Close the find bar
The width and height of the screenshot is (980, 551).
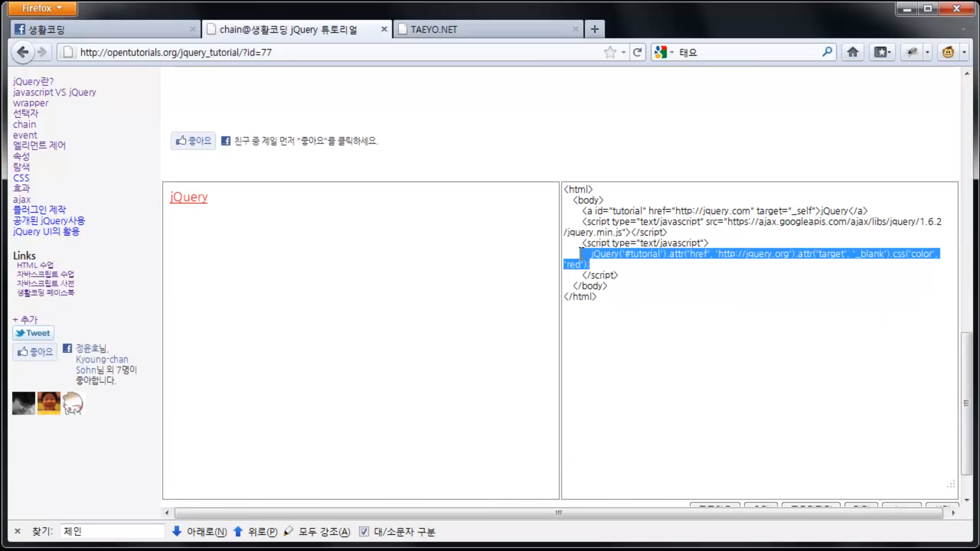[x=17, y=532]
